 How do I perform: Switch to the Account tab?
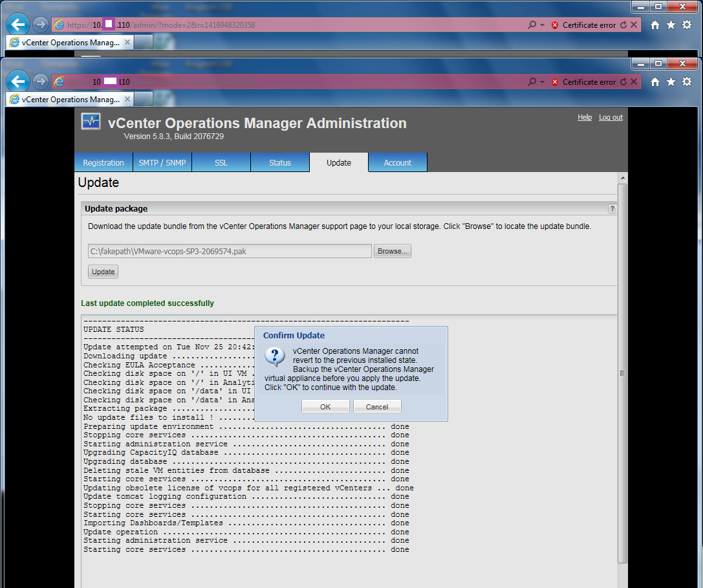(x=398, y=162)
